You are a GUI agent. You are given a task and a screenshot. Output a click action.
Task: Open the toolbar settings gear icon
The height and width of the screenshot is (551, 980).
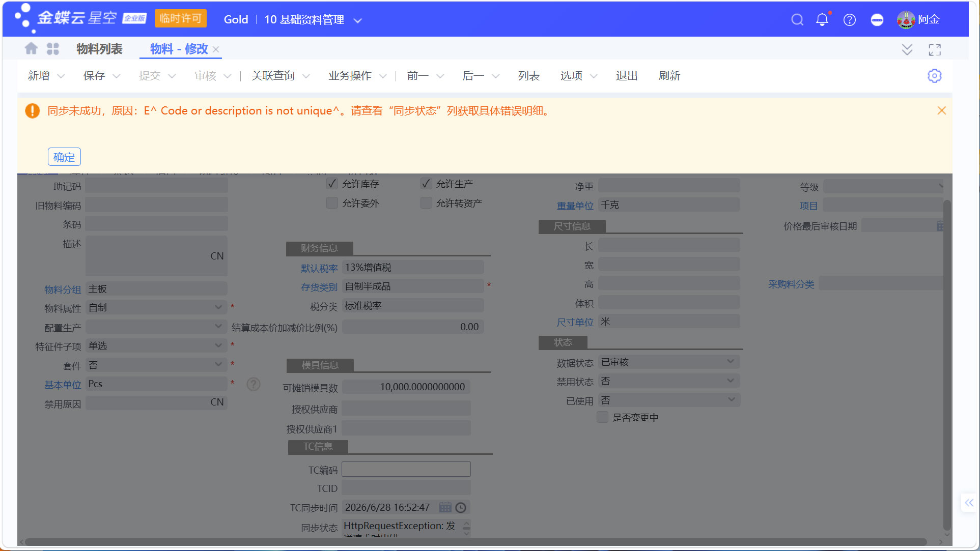point(934,76)
